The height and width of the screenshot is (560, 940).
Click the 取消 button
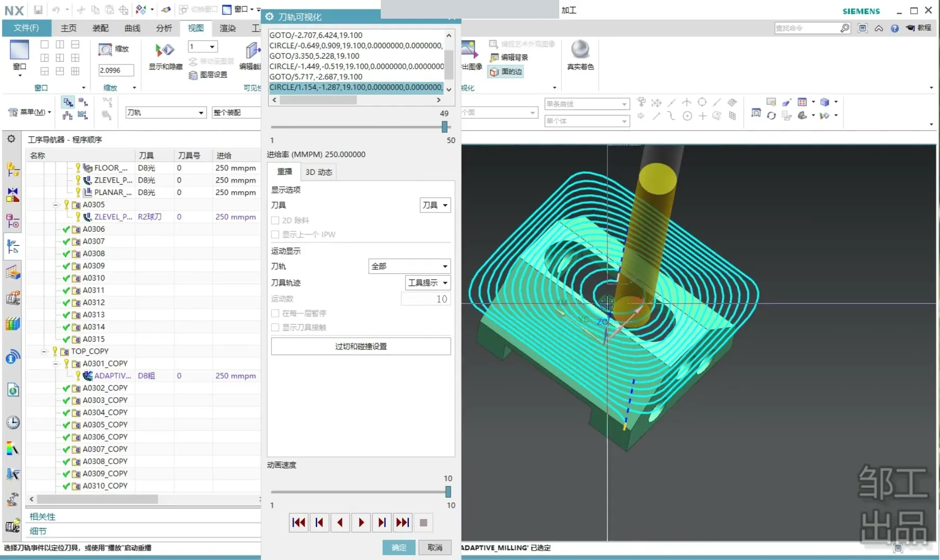[435, 548]
